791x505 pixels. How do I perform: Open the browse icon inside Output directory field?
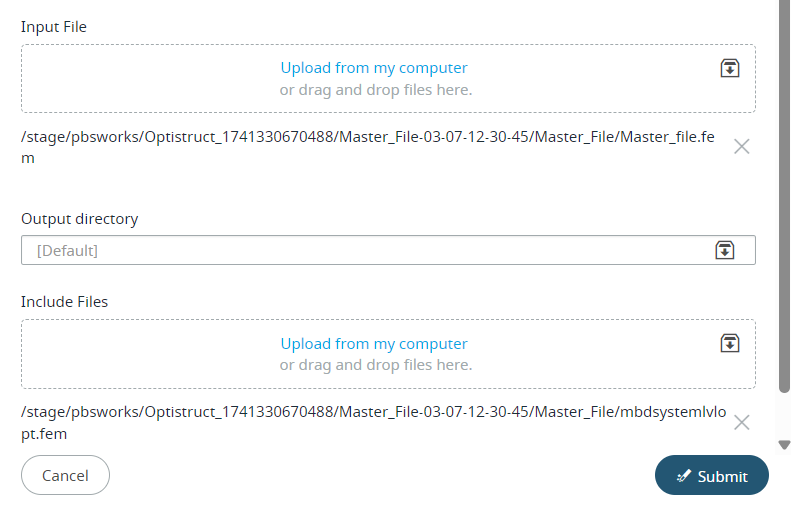[x=724, y=250]
